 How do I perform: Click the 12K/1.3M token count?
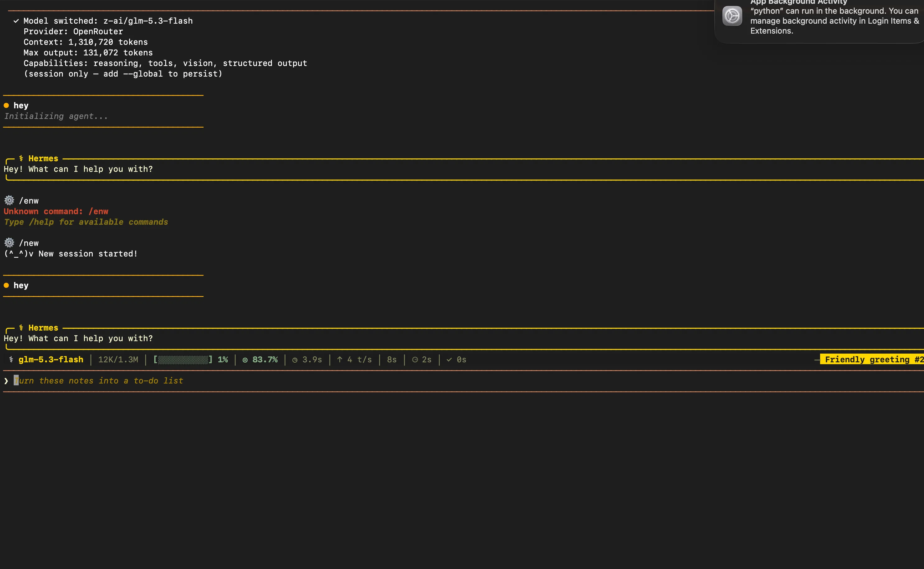click(118, 360)
